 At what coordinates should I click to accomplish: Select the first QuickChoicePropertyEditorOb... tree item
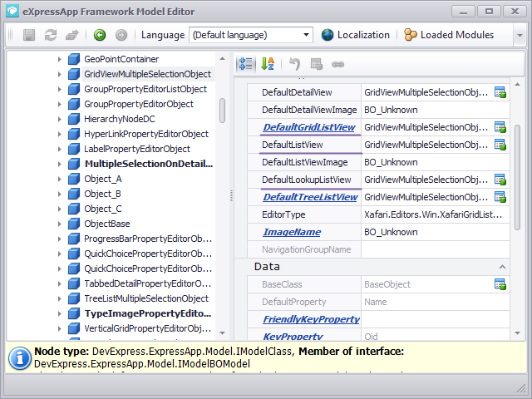tap(148, 254)
